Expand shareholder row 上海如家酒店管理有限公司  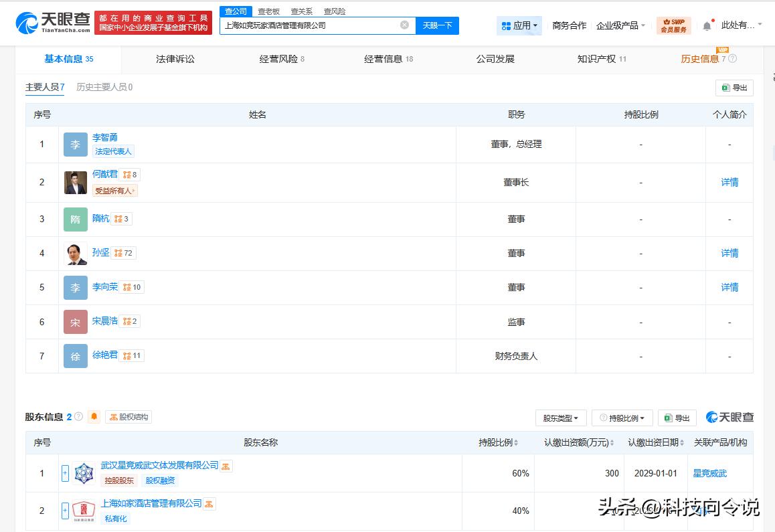click(65, 511)
